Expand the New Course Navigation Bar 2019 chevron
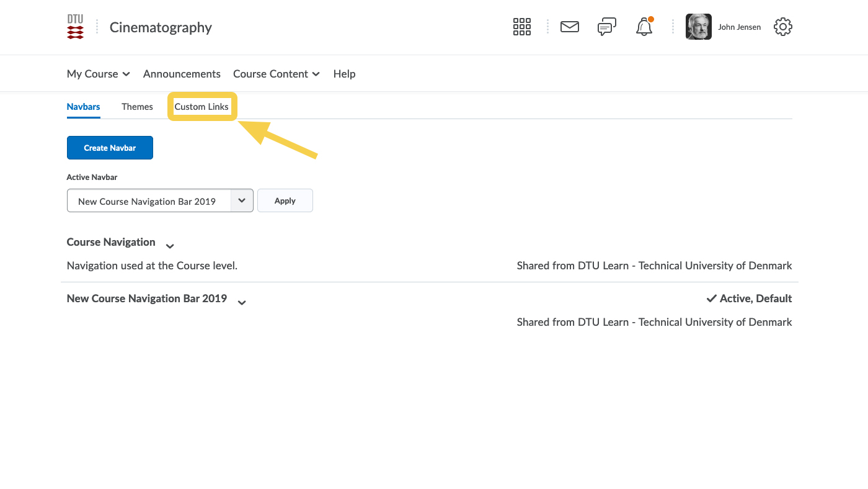This screenshot has width=868, height=489. [242, 303]
